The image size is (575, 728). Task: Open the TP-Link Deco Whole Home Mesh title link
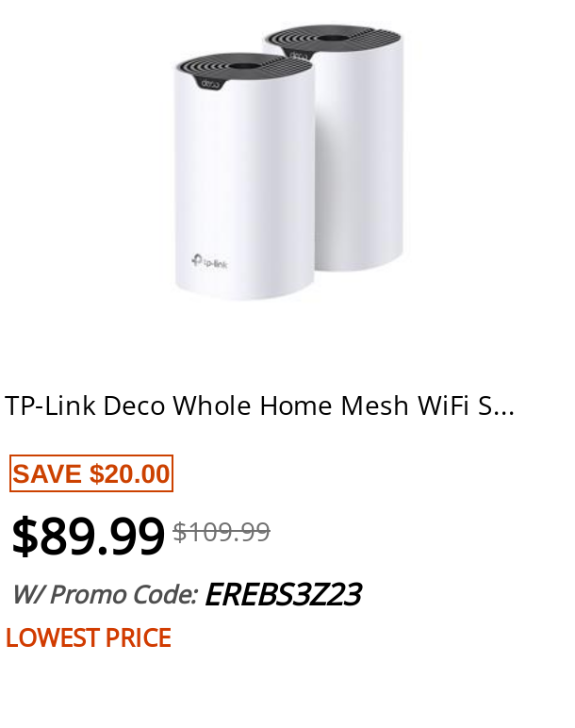(x=259, y=405)
